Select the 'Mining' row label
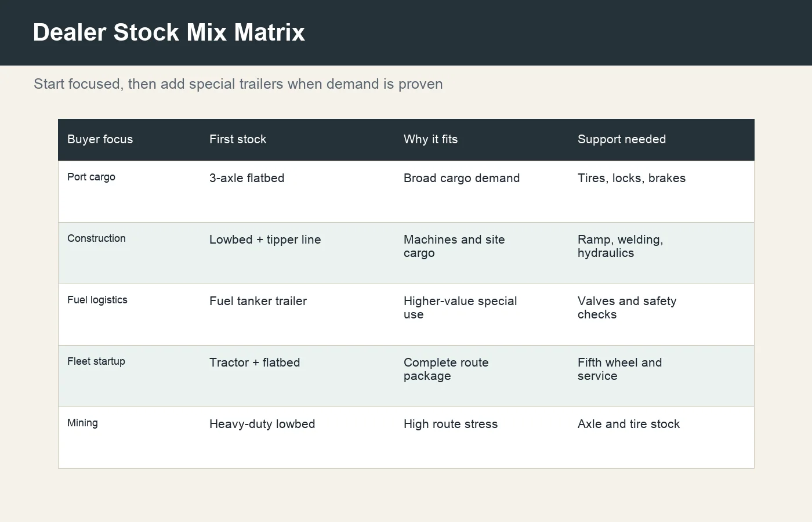Image resolution: width=812 pixels, height=522 pixels. pyautogui.click(x=82, y=423)
